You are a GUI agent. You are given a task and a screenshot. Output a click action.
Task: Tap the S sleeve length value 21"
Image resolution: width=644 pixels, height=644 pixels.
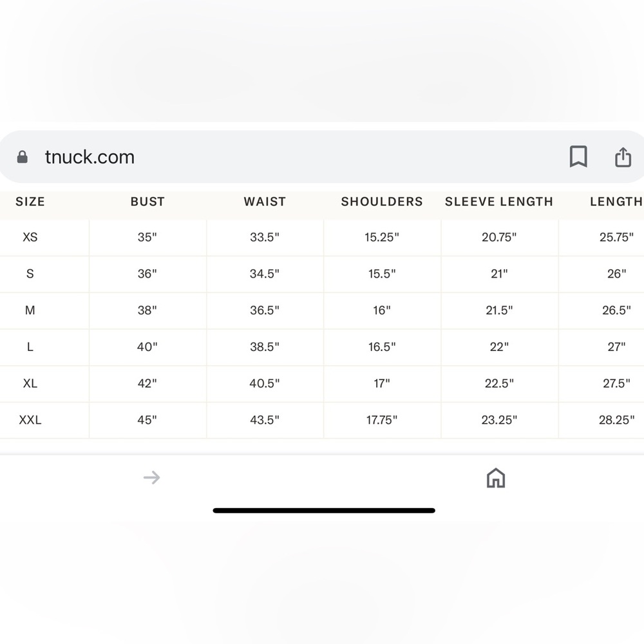click(499, 274)
